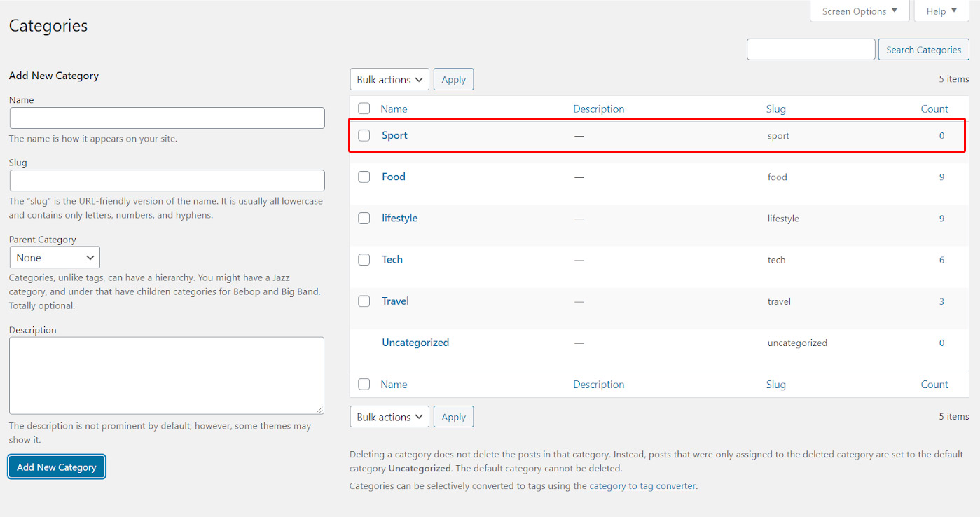
Task: Open the category to tag converter link
Action: pos(642,485)
